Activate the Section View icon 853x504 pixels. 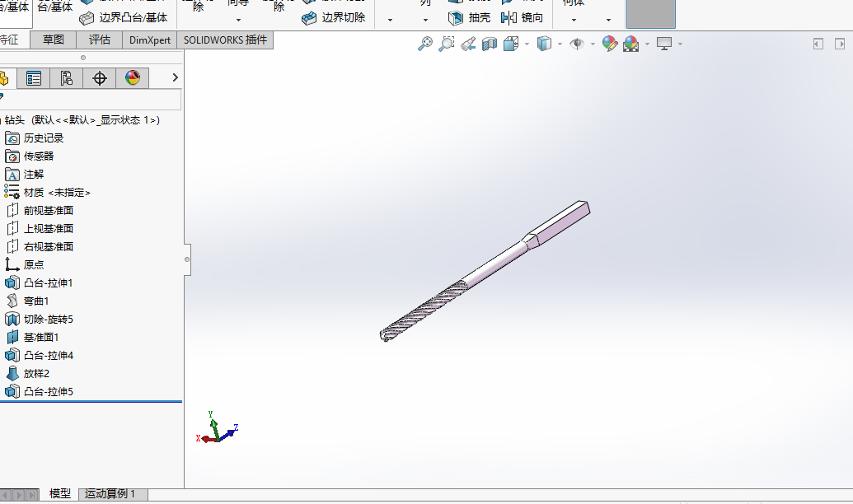click(x=490, y=44)
